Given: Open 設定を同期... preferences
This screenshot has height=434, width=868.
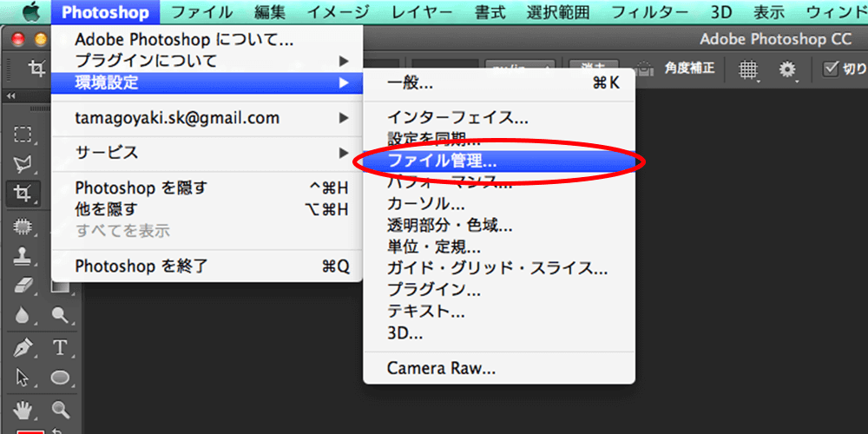Looking at the screenshot, I should point(499,137).
